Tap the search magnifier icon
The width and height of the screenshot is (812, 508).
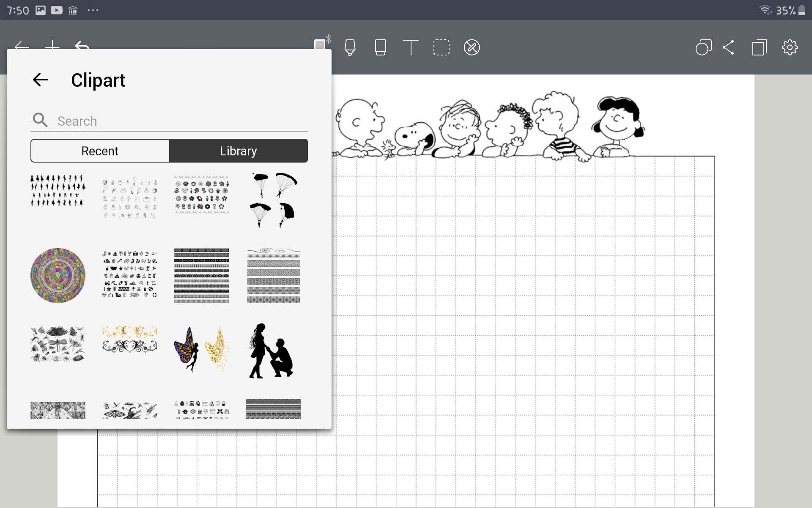(x=40, y=121)
